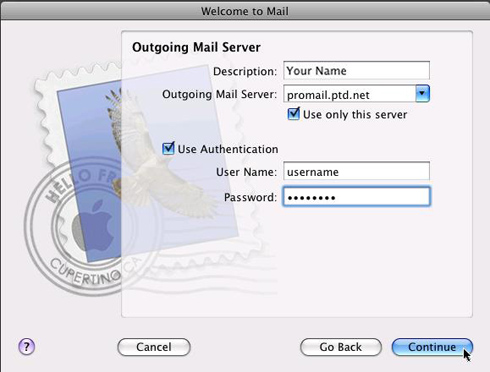Image resolution: width=490 pixels, height=372 pixels.
Task: Click the Outgoing Mail Server heading
Action: point(196,47)
